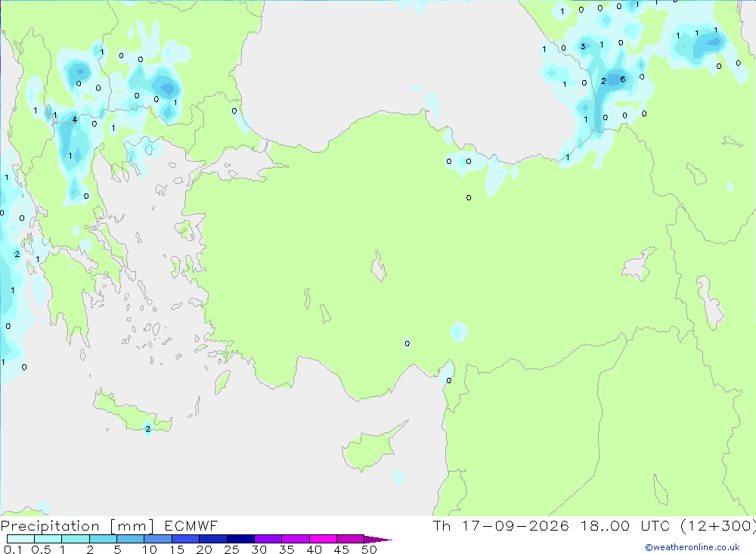Click the precipitation value 4 over the Balkans
This screenshot has width=756, height=554.
click(74, 119)
